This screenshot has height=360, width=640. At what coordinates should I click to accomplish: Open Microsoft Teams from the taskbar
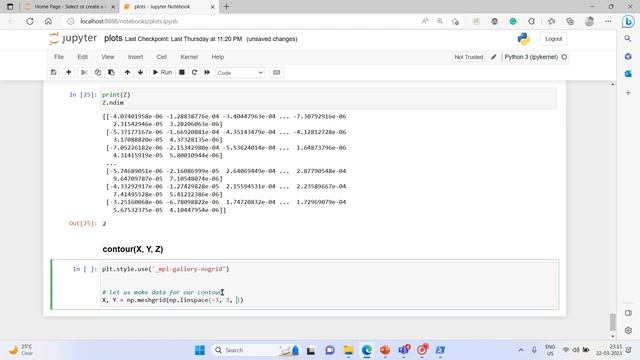click(404, 350)
